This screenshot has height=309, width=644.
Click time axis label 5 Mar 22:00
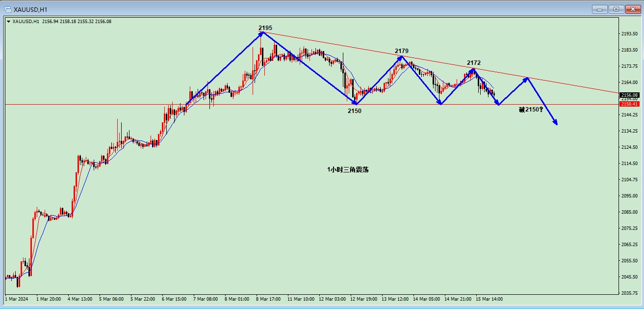point(144,299)
